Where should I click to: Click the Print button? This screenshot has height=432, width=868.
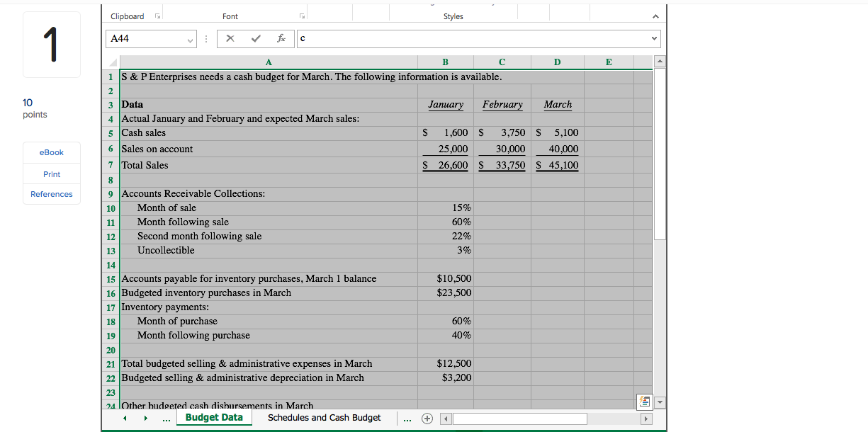tap(52, 174)
